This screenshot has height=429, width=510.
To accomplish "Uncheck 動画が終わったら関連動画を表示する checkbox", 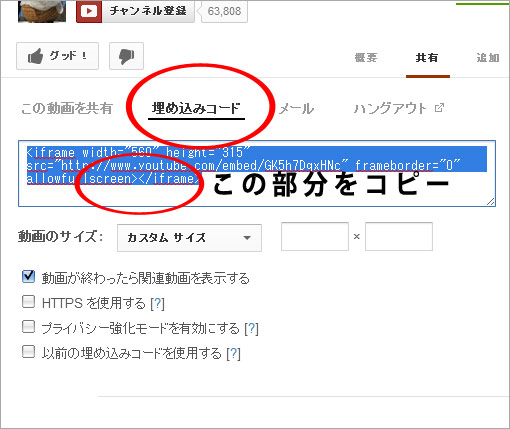I will 28,276.
